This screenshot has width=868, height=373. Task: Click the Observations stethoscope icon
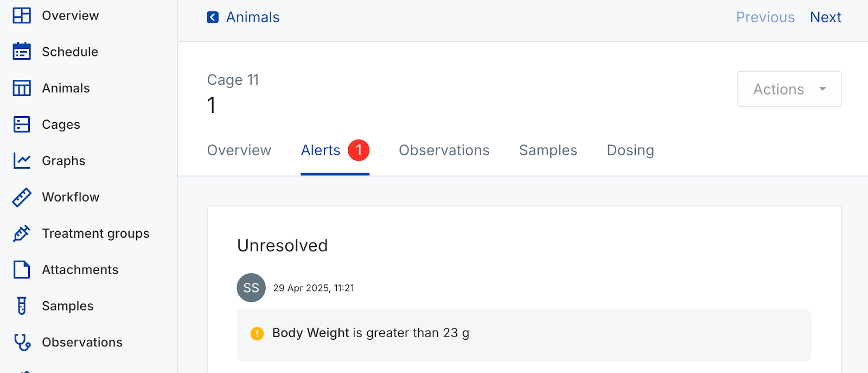click(22, 342)
